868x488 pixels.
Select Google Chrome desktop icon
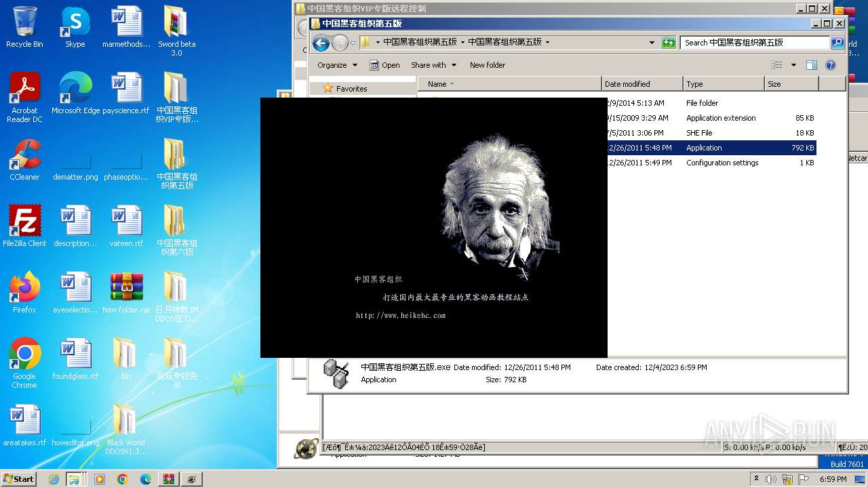coord(24,363)
